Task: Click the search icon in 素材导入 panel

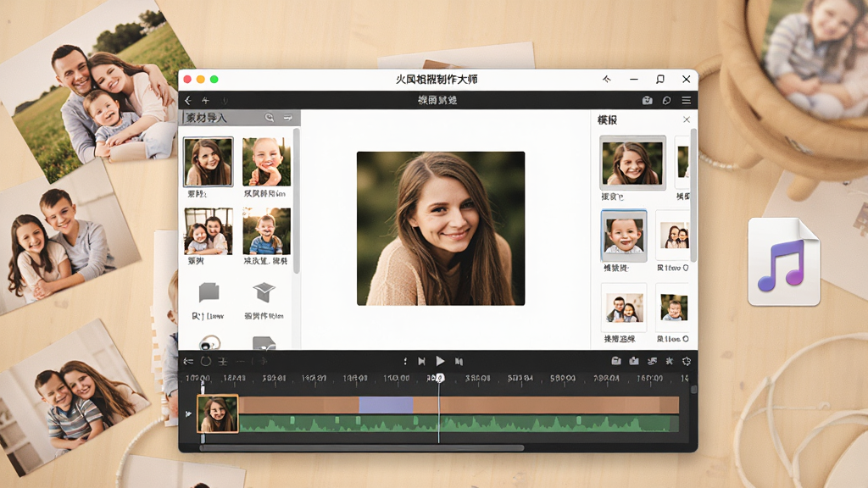Action: tap(269, 117)
